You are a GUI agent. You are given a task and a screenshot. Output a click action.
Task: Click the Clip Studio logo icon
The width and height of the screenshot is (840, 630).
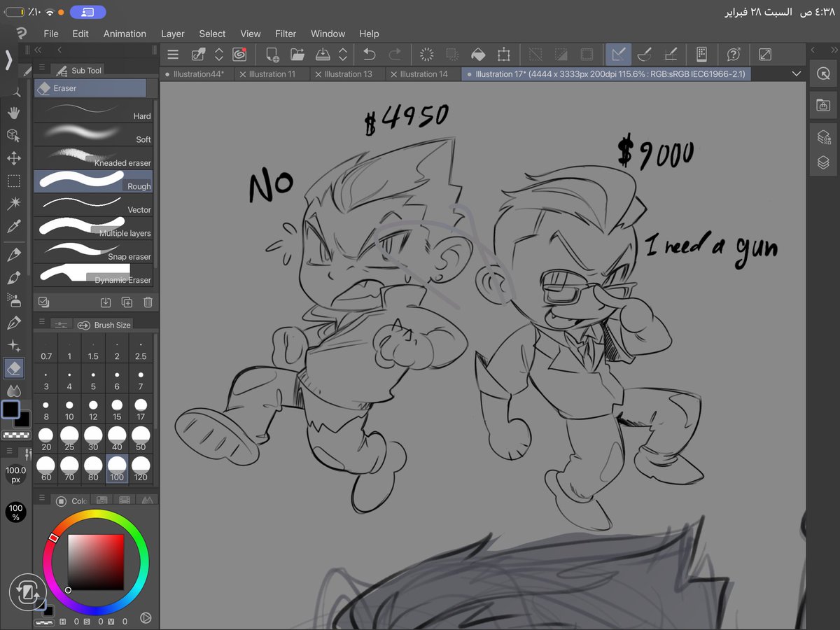(x=21, y=33)
